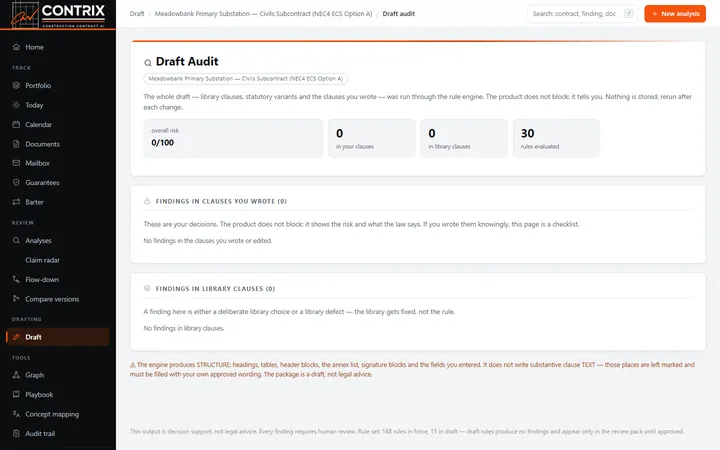Open Barter page
Screen dimensions: 720x450
(x=58, y=202)
